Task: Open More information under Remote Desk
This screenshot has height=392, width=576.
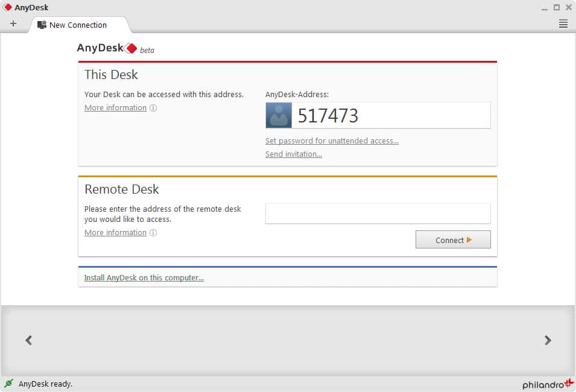Action: pos(115,233)
